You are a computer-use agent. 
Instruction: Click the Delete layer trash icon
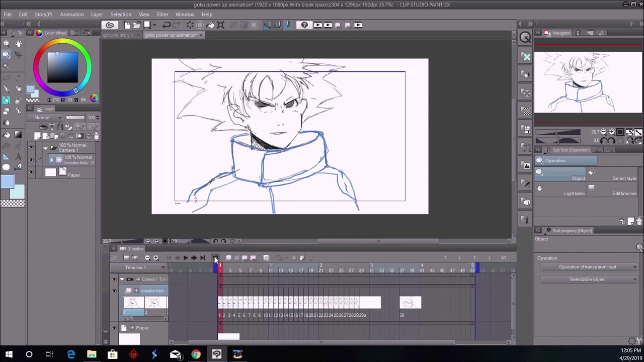click(96, 136)
